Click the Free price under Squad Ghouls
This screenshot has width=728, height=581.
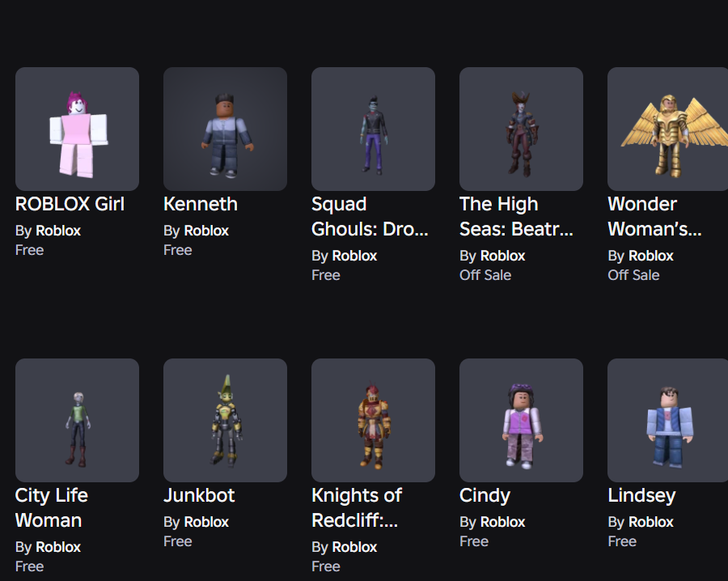point(326,275)
